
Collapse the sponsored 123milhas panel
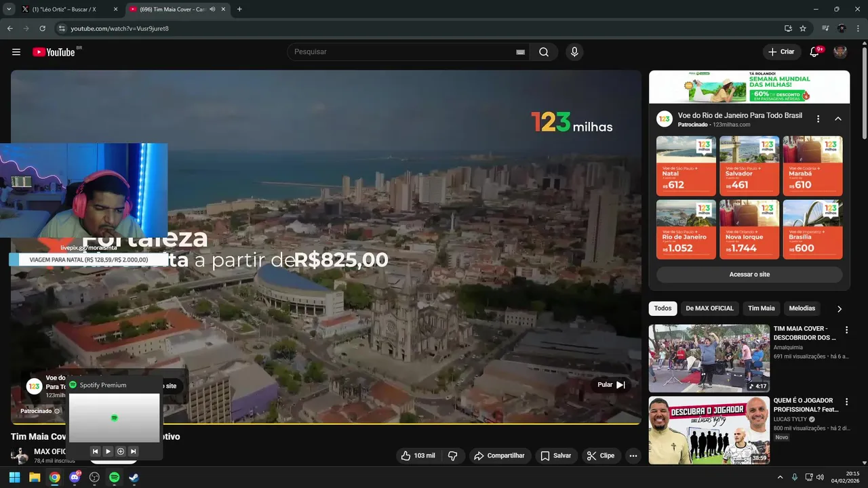[838, 119]
